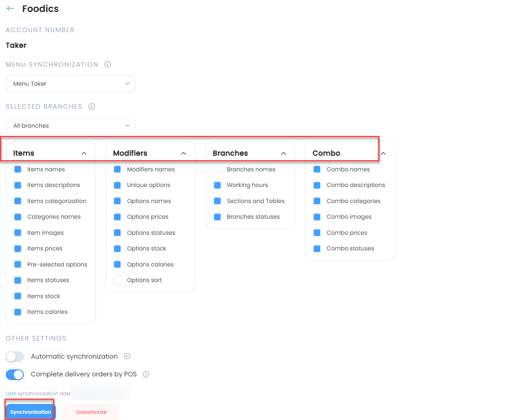Disable Complete delivery orders by POS toggle
This screenshot has height=420, width=531.
(15, 374)
